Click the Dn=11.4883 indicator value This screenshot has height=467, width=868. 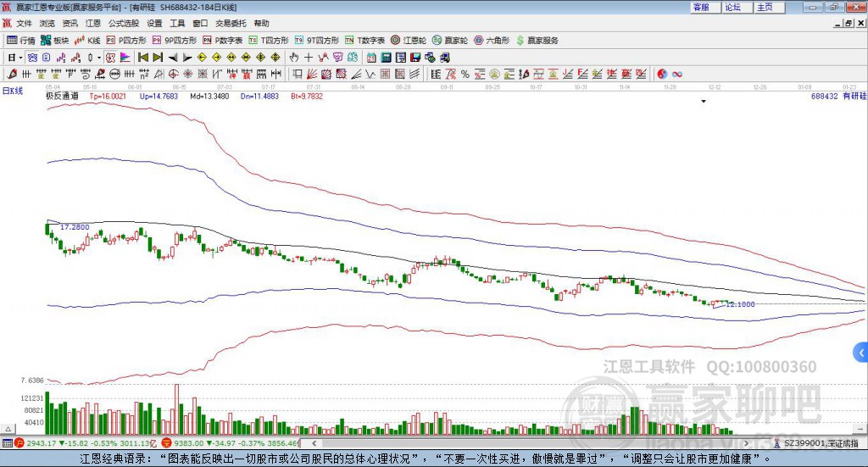point(259,96)
